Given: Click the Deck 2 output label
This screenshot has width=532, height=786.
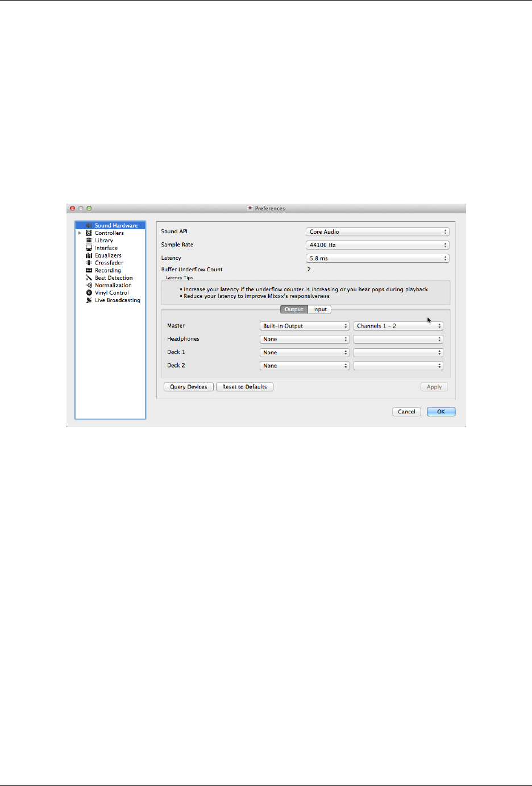Looking at the screenshot, I should (x=176, y=366).
